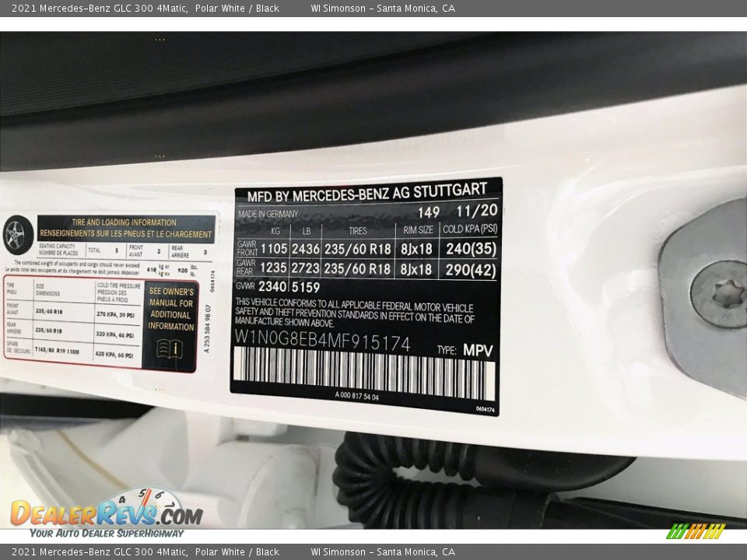Click the "COLD KPA (PSI)" column header
This screenshot has height=560, width=747.
[x=470, y=229]
